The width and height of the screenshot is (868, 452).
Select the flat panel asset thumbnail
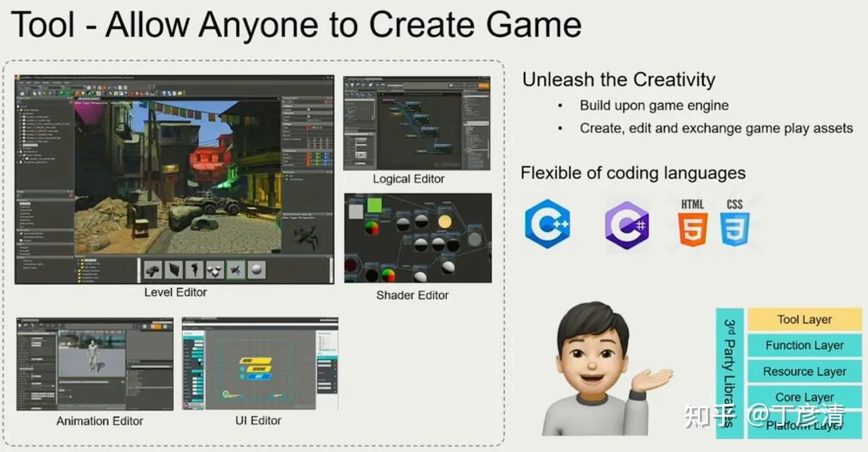tap(174, 269)
